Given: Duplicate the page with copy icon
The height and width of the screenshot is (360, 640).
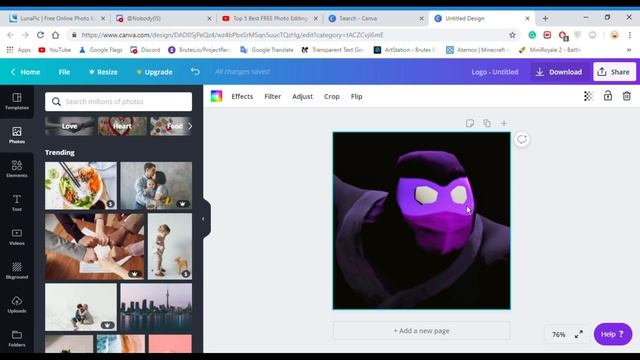Looking at the screenshot, I should coord(487,123).
